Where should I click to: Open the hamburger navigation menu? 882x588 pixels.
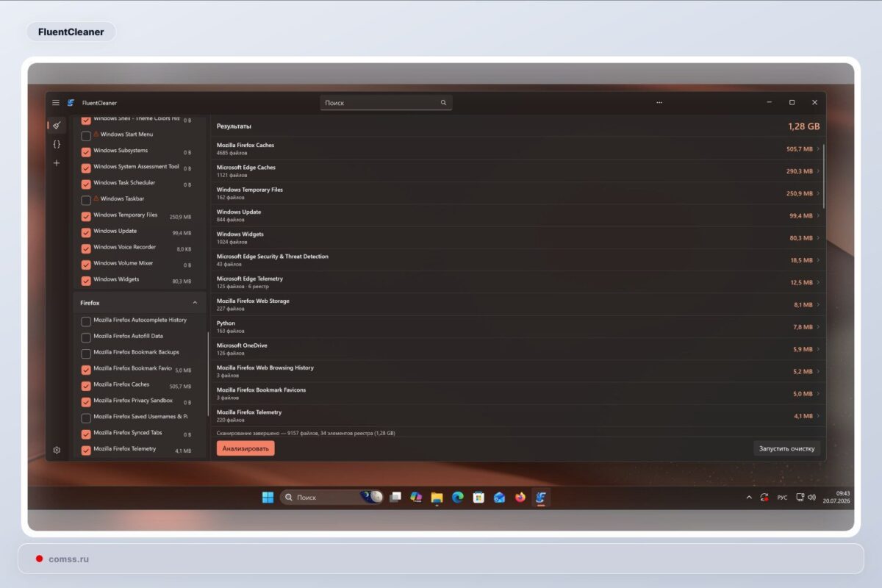[56, 103]
